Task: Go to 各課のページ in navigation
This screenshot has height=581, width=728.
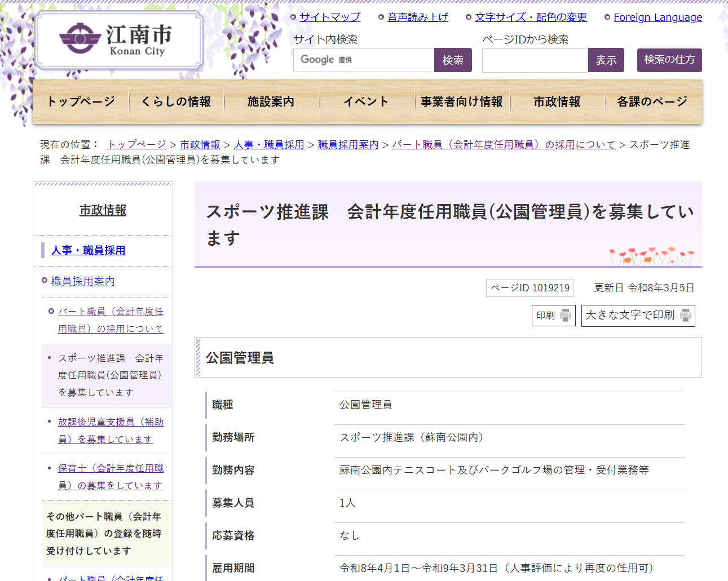Action: [652, 101]
